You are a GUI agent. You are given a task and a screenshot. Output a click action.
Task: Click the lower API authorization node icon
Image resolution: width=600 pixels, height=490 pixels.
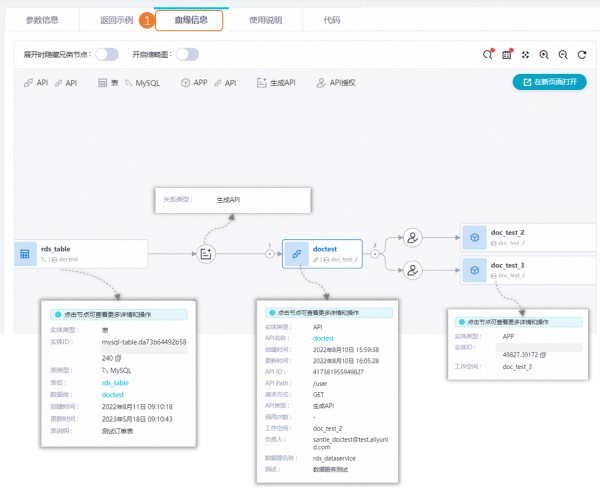(x=412, y=269)
